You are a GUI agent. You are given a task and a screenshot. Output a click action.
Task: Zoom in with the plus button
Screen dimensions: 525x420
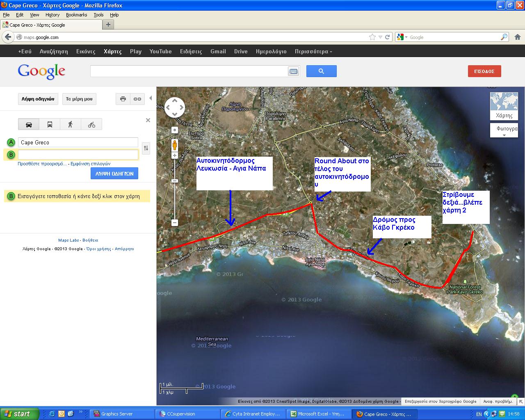click(174, 155)
